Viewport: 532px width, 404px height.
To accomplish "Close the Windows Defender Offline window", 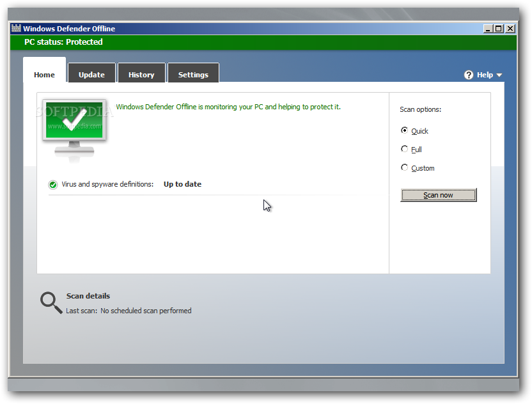I will tap(510, 29).
